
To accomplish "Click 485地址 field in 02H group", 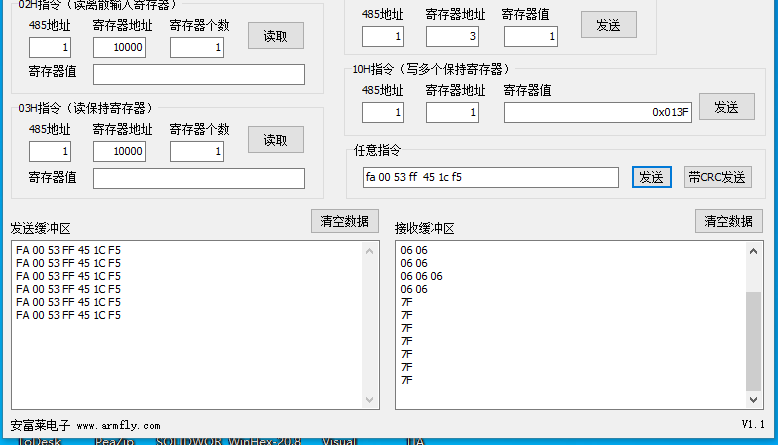I will click(x=50, y=48).
